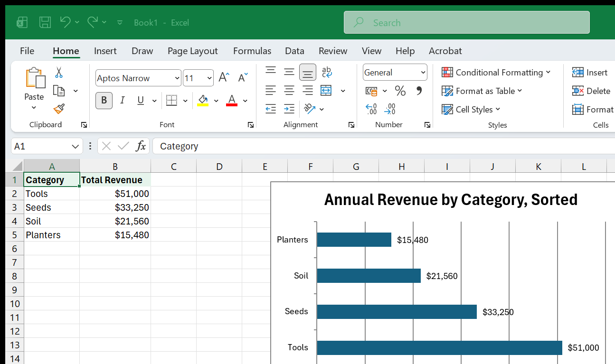Expand the Name Box dropdown

click(75, 146)
